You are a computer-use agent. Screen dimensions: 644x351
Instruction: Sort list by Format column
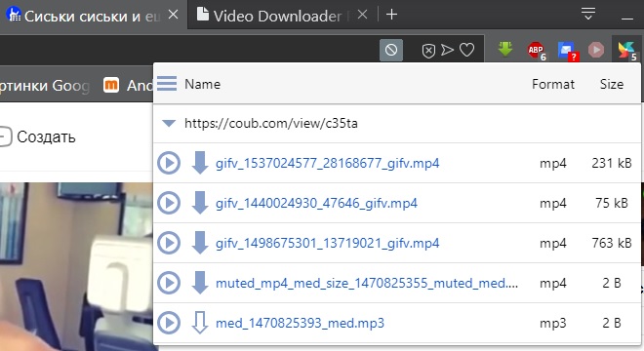pyautogui.click(x=553, y=84)
